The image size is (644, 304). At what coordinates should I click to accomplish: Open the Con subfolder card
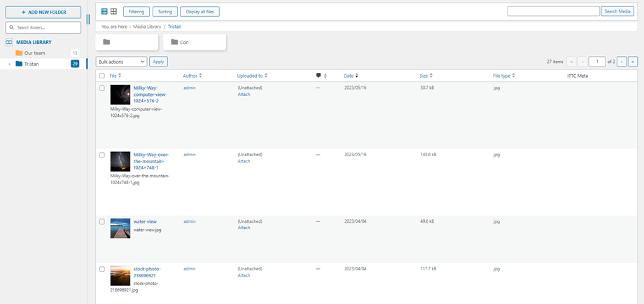click(195, 42)
